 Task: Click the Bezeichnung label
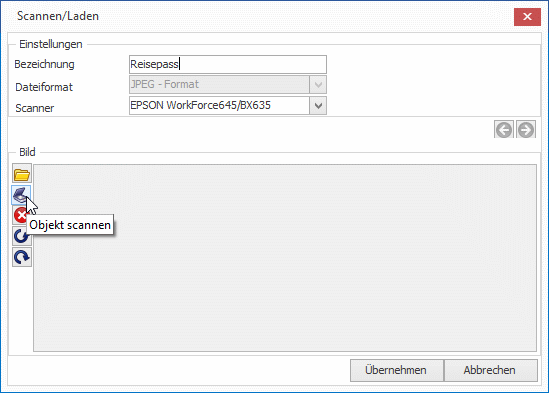[44, 64]
